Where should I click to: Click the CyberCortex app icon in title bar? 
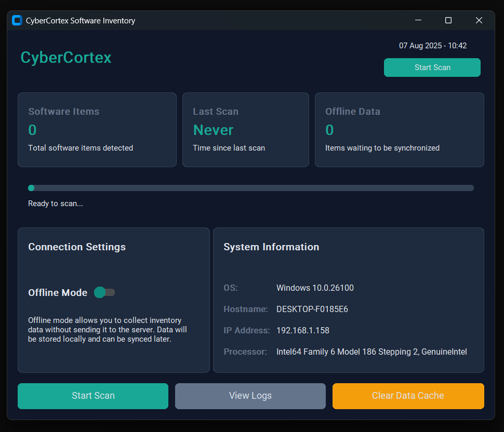click(x=17, y=20)
